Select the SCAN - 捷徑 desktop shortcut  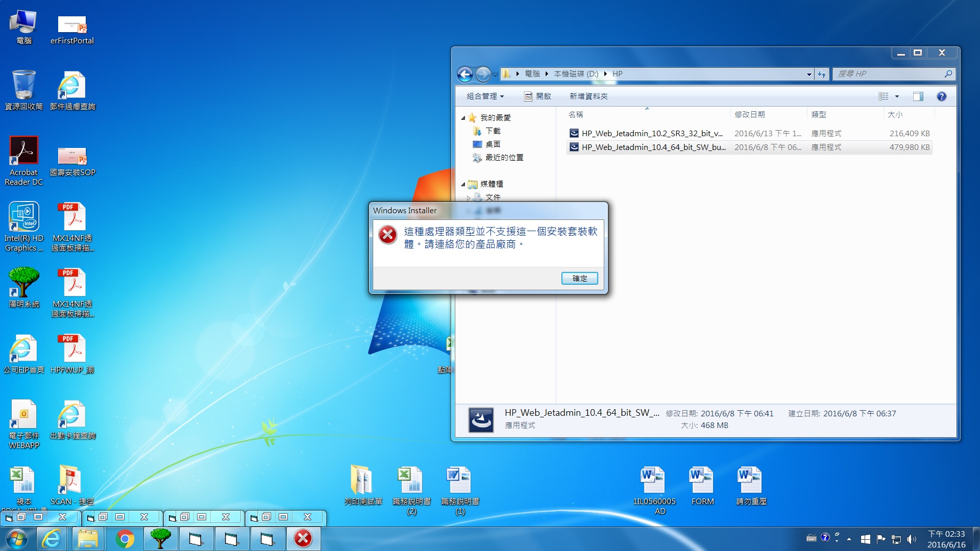(x=72, y=485)
